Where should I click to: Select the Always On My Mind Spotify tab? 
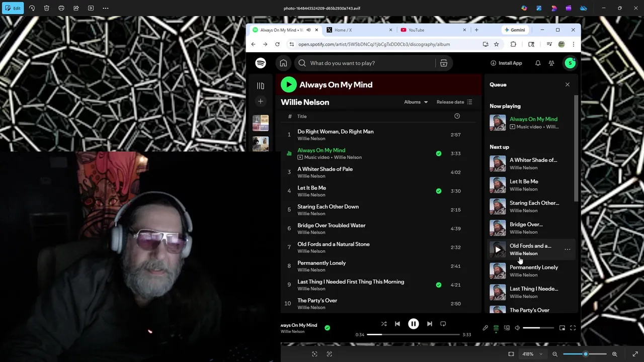tap(284, 30)
